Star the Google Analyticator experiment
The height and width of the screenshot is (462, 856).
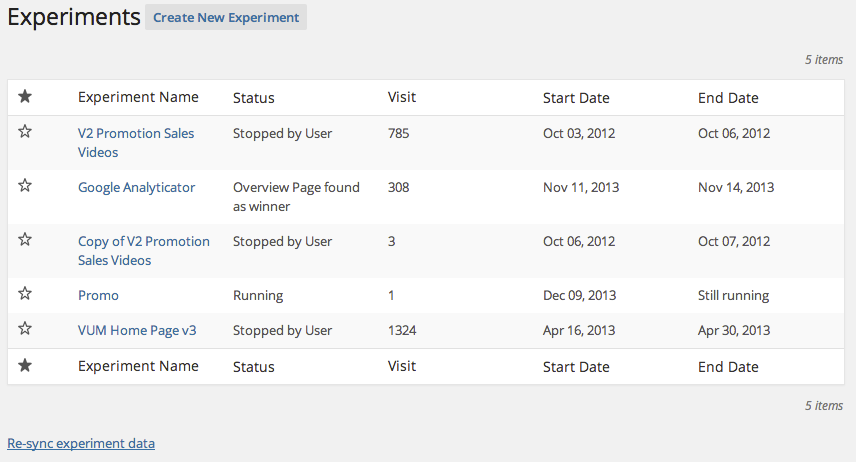pyautogui.click(x=25, y=186)
